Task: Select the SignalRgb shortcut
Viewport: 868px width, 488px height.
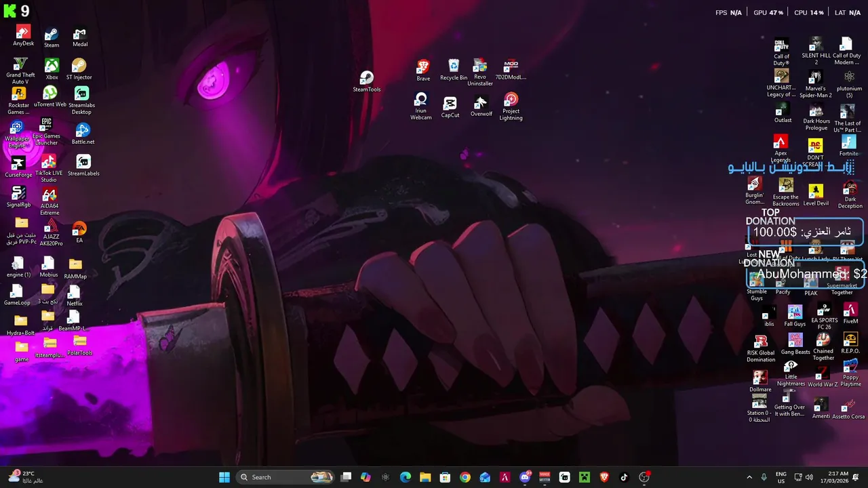Action: (18, 197)
